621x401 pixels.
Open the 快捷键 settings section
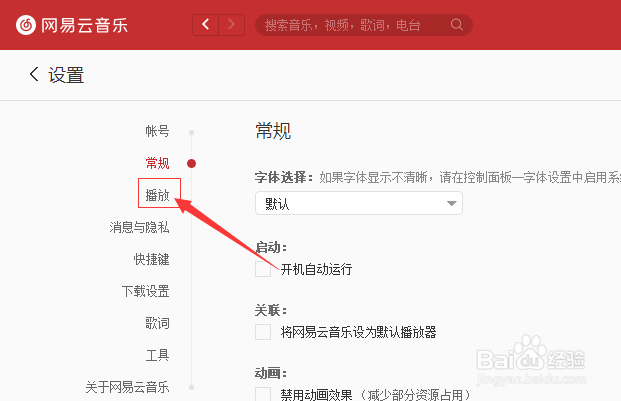point(151,259)
